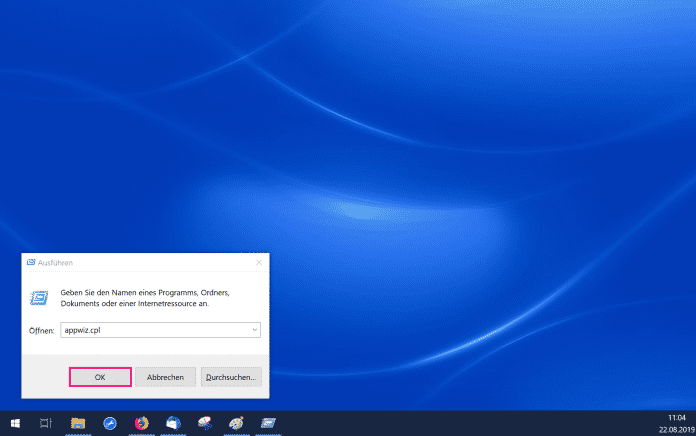The image size is (696, 436).
Task: Click the OK button in Ausführen dialog
Action: click(100, 377)
